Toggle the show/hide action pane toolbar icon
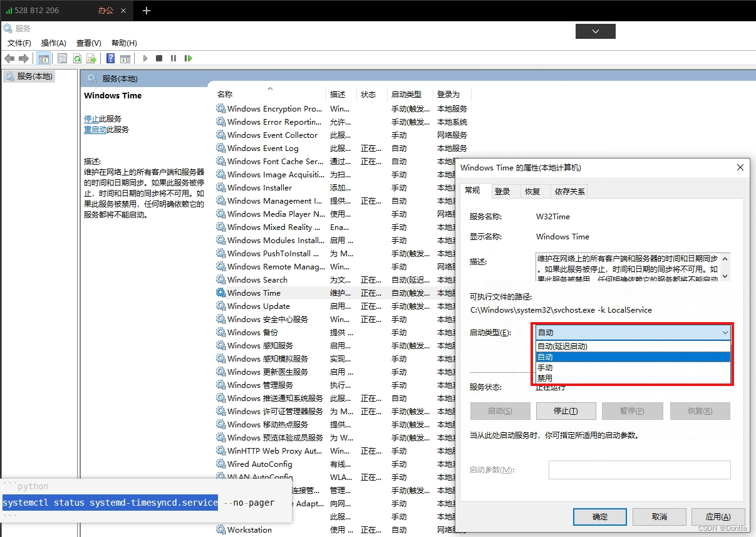This screenshot has height=537, width=756. click(x=125, y=58)
